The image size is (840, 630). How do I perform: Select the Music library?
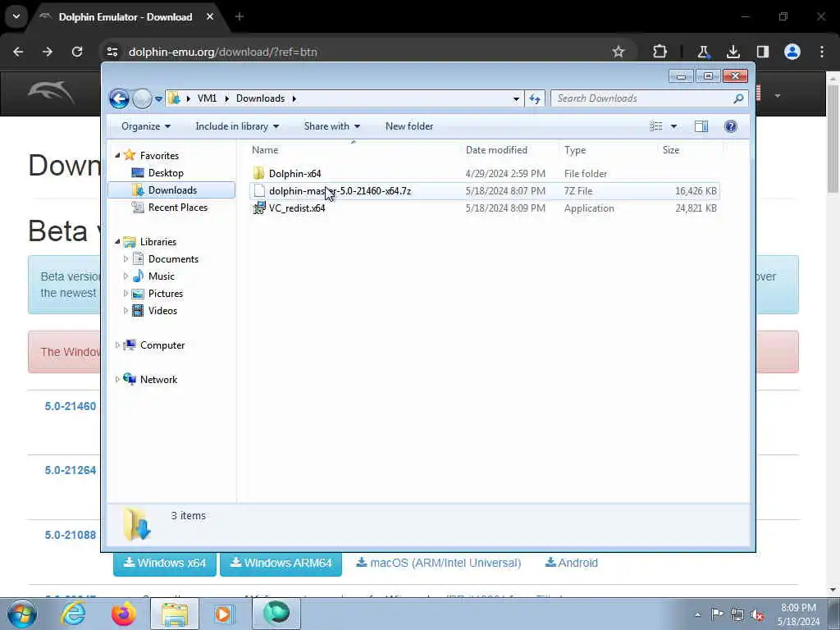(x=162, y=276)
